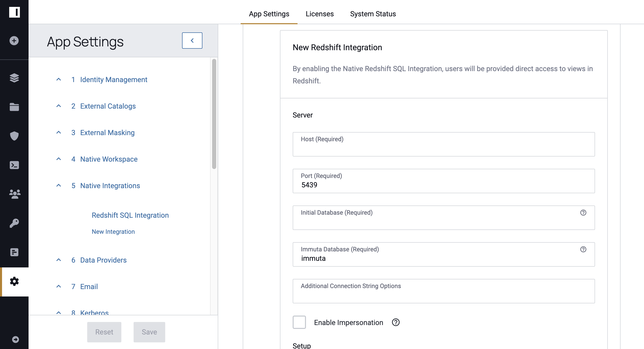
Task: Enable the Impersonation checkbox
Action: (x=299, y=322)
